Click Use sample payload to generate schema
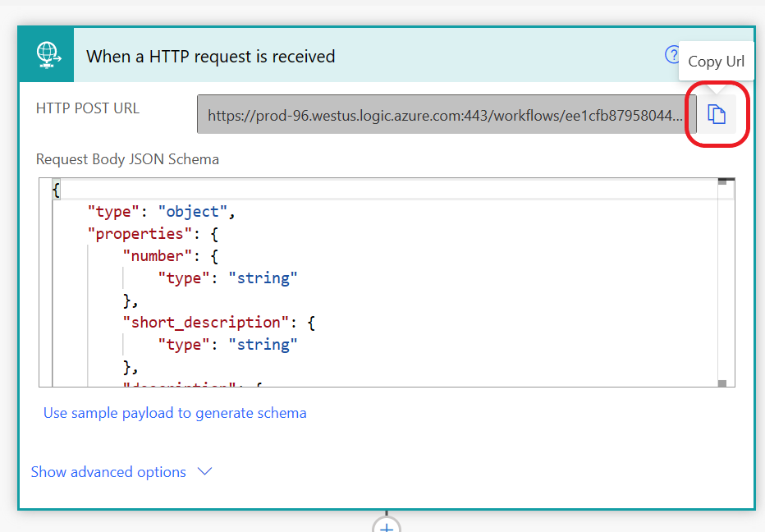Image resolution: width=765 pixels, height=532 pixels. click(175, 413)
